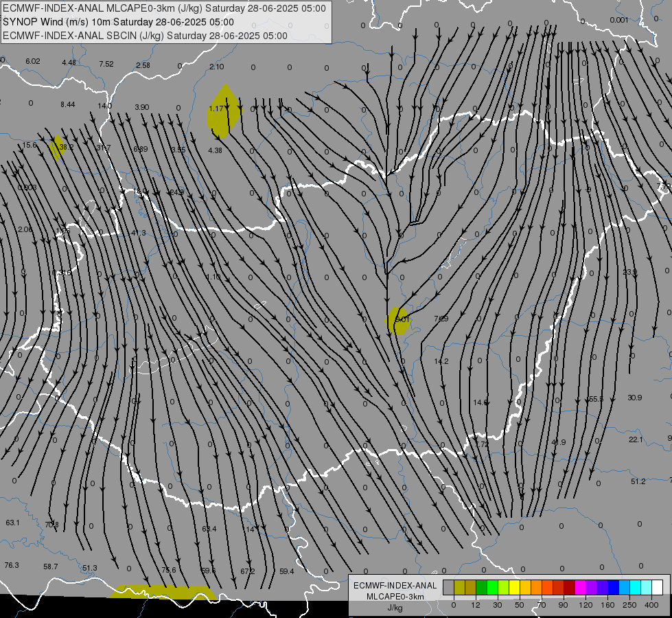
Task: Click the map value '55.5'
Action: tap(596, 399)
